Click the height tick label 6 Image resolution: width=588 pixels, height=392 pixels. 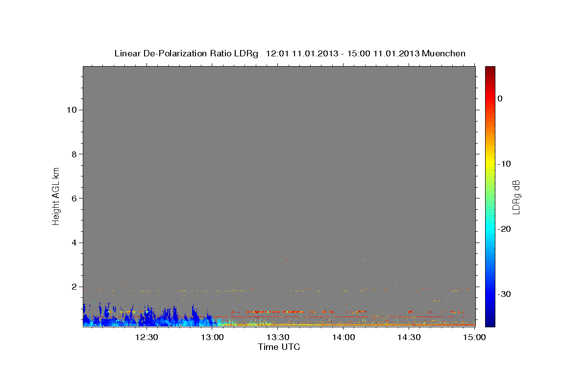pos(75,198)
